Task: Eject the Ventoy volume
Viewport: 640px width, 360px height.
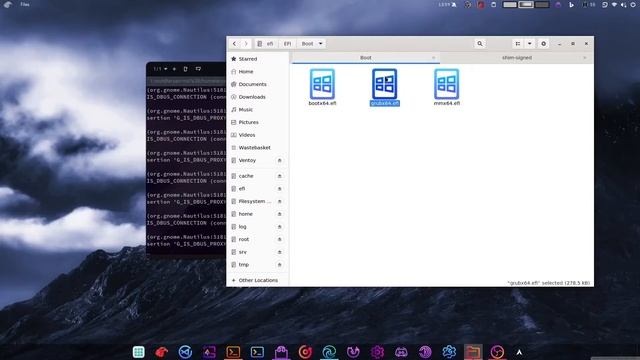Action: [280, 160]
